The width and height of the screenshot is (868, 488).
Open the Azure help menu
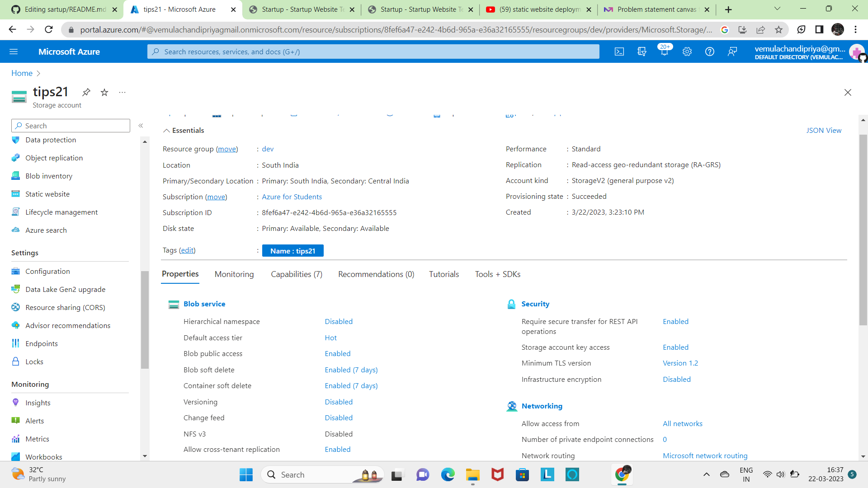[709, 52]
